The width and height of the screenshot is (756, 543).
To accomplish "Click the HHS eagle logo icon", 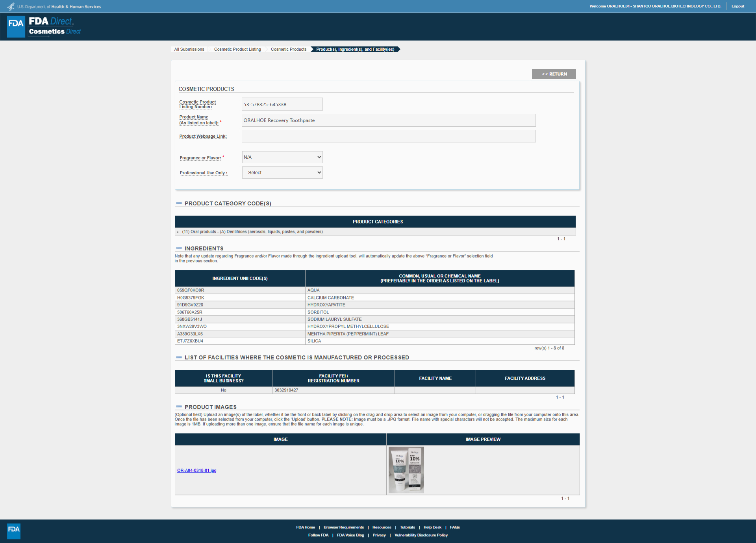I will tap(11, 6).
